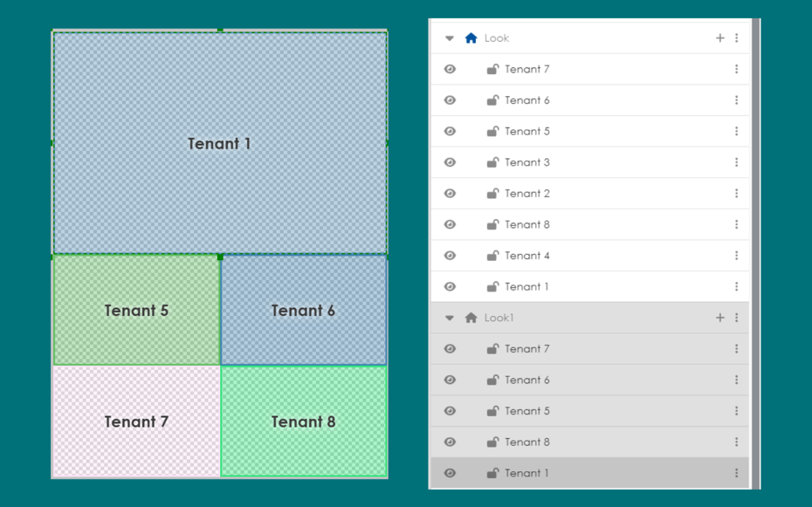Open the Look1 header three-dot options menu

point(736,319)
